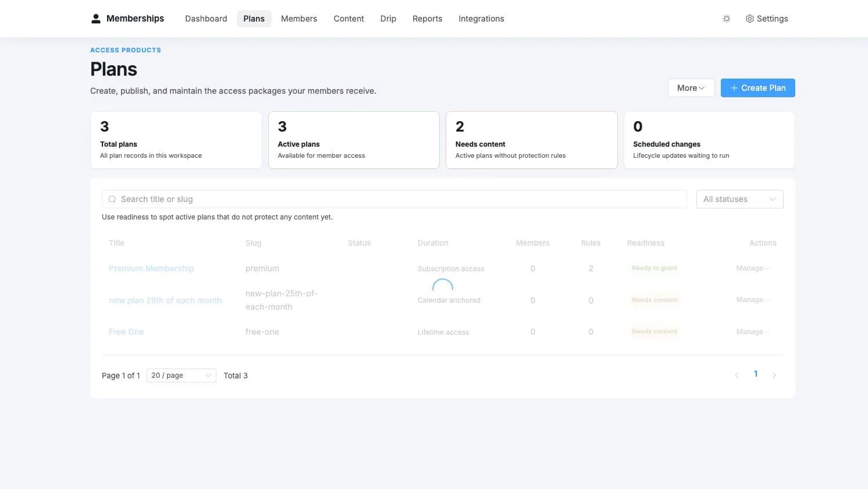Screen dimensions: 868x489
Task: Click the Create Plan button
Action: click(x=757, y=88)
